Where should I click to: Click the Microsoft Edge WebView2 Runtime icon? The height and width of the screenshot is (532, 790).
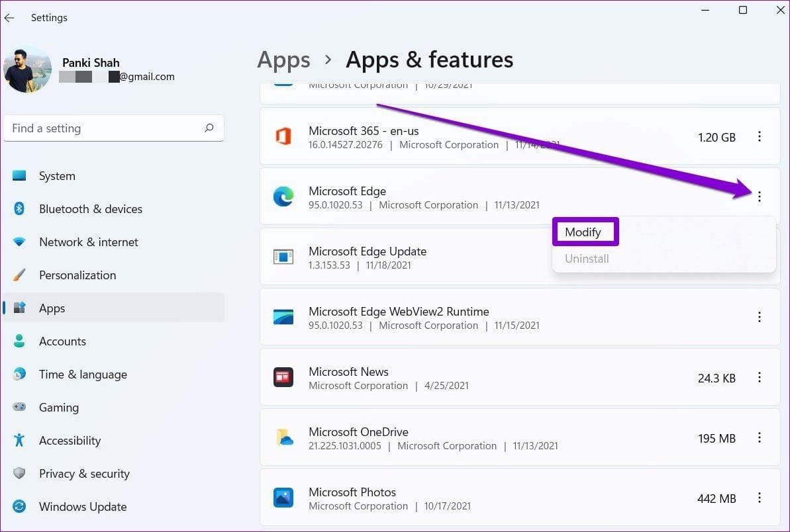pos(283,316)
